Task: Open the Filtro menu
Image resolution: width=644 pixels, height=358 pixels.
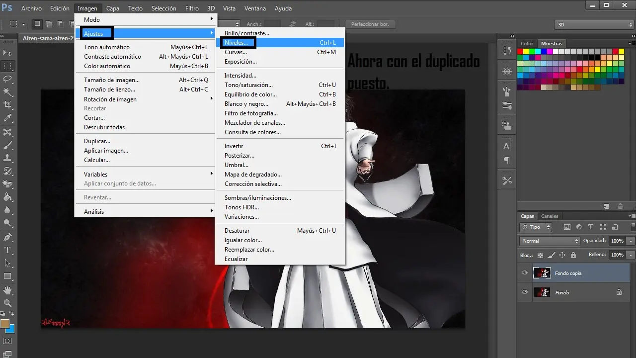Action: [192, 8]
